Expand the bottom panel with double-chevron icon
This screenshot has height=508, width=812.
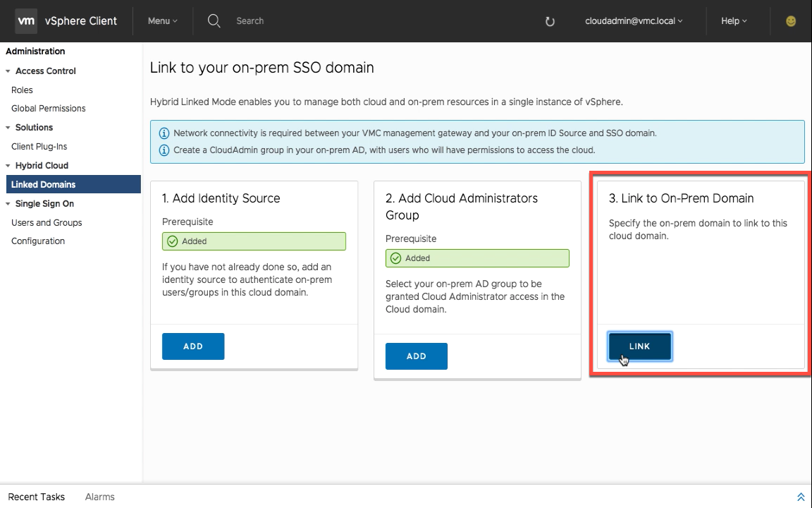800,497
